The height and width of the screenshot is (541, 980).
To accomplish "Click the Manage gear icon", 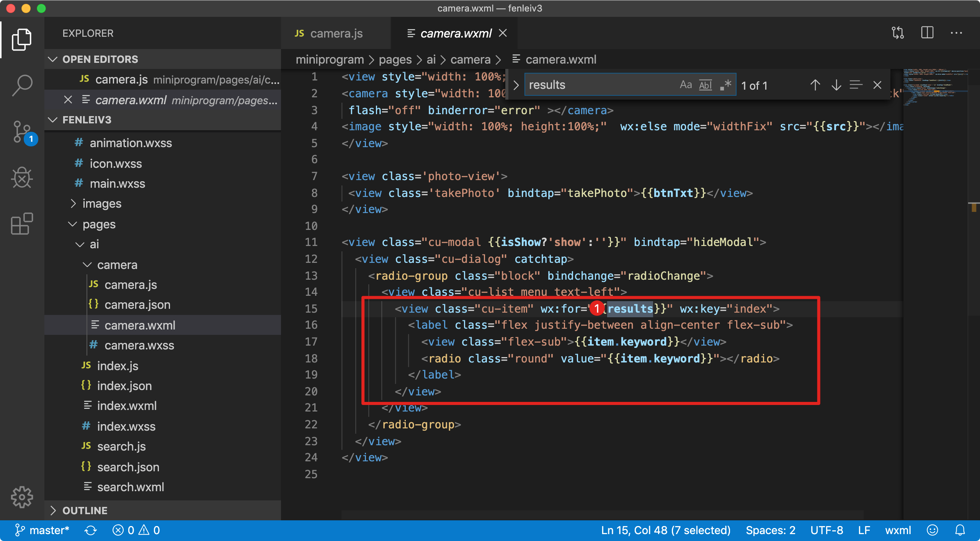I will (22, 497).
